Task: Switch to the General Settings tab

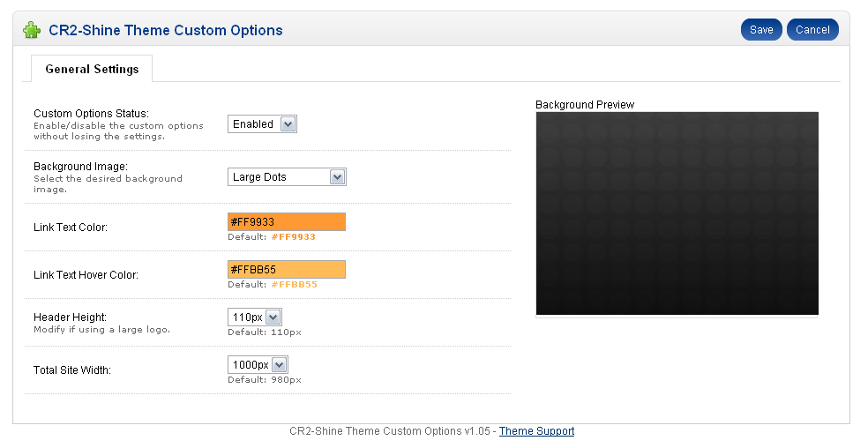Action: point(92,69)
